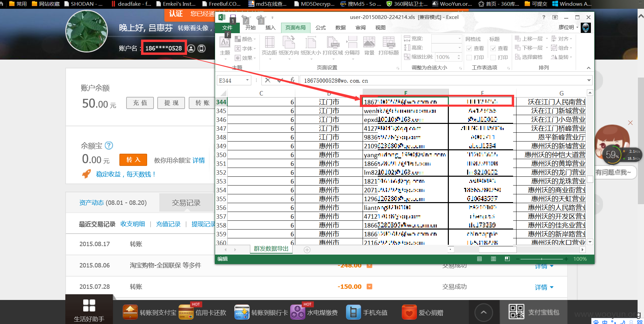Switch to the Formulas (公式) tab
Image resolution: width=644 pixels, height=324 pixels.
(x=321, y=27)
